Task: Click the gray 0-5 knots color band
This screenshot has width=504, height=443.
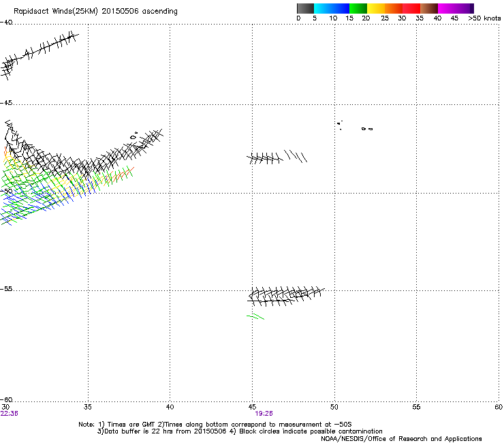Action: pos(305,8)
